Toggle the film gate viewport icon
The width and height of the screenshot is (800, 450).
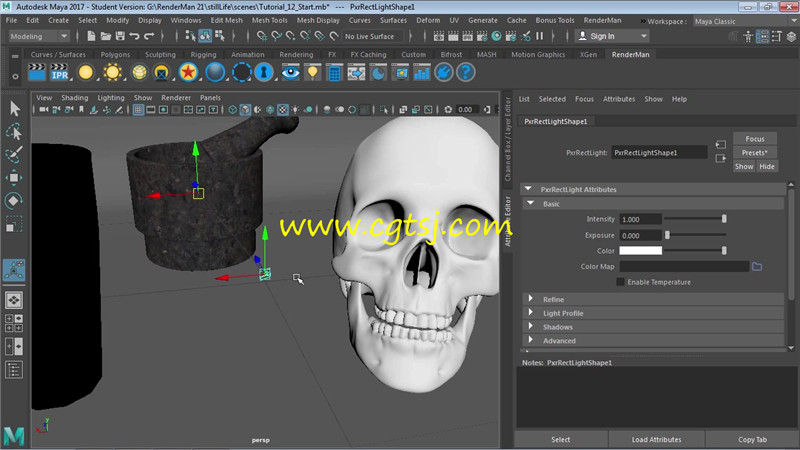(x=151, y=110)
